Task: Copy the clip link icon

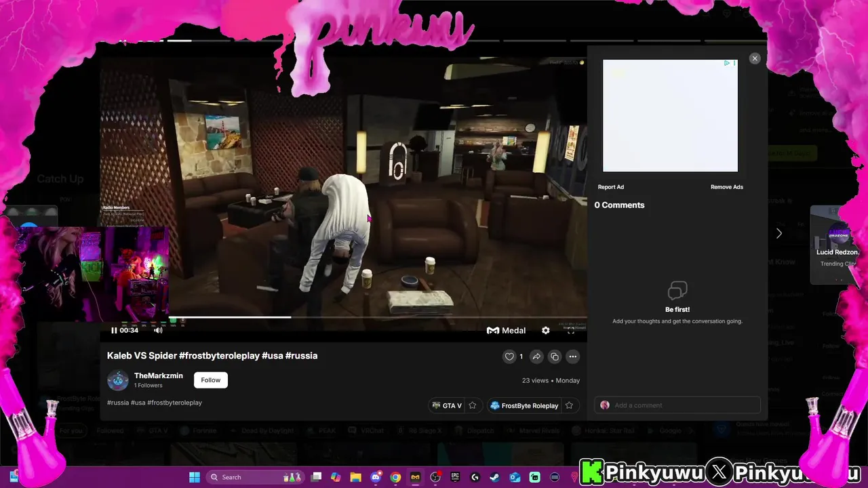Action: pos(555,357)
